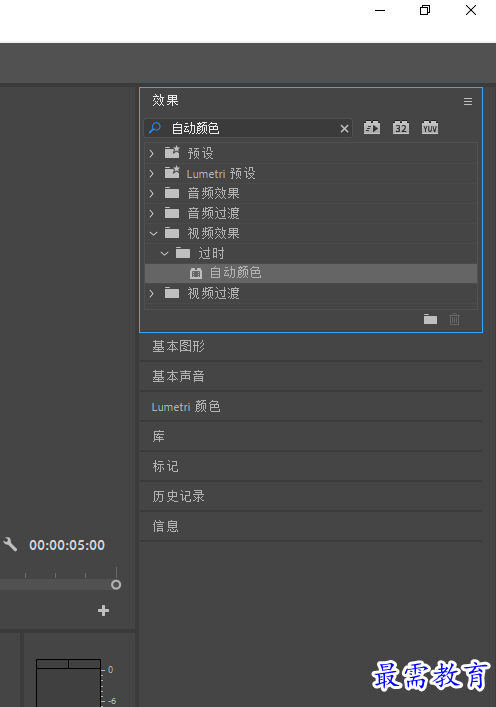Open the 历史记录 panel
This screenshot has width=496, height=707.
pyautogui.click(x=311, y=496)
